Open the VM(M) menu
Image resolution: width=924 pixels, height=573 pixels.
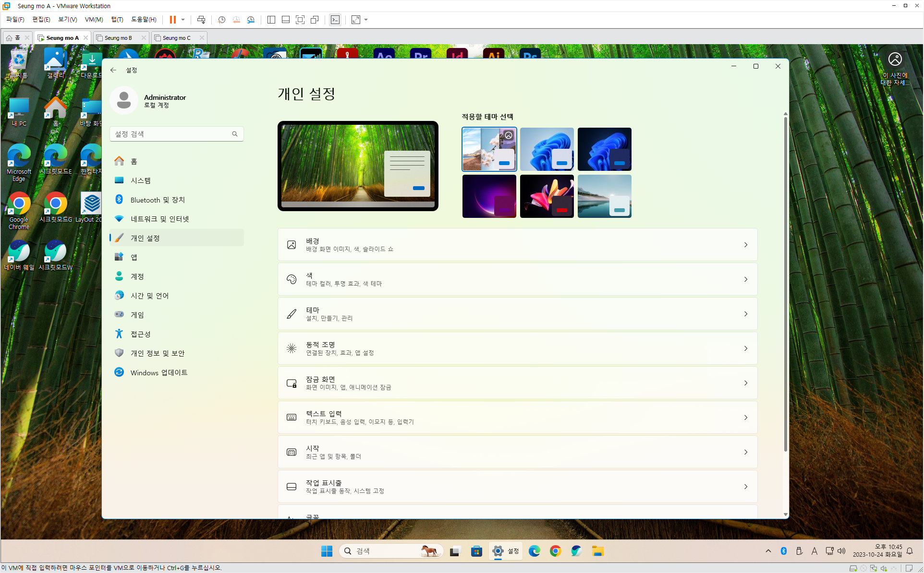94,20
